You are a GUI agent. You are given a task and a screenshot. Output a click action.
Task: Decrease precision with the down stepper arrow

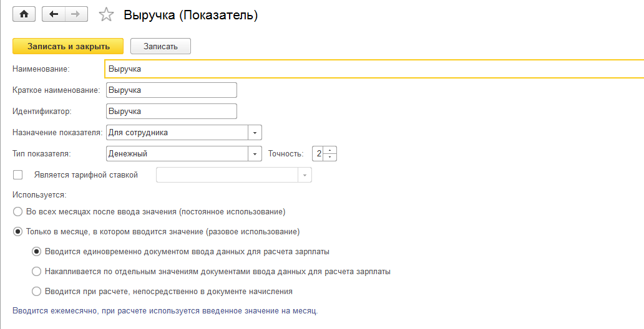coord(330,156)
